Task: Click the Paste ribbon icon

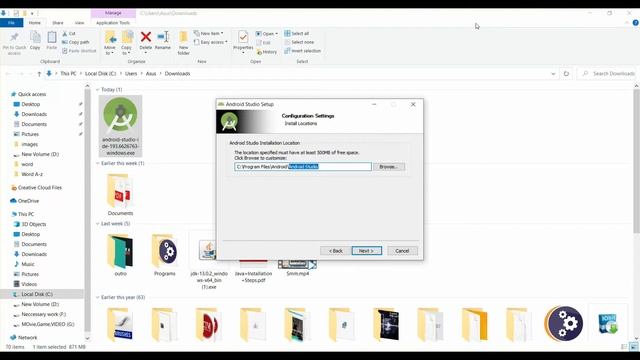Action: coord(51,41)
